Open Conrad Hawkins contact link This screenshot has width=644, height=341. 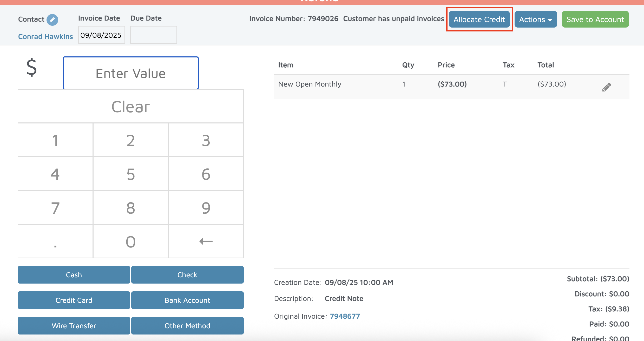coord(45,37)
